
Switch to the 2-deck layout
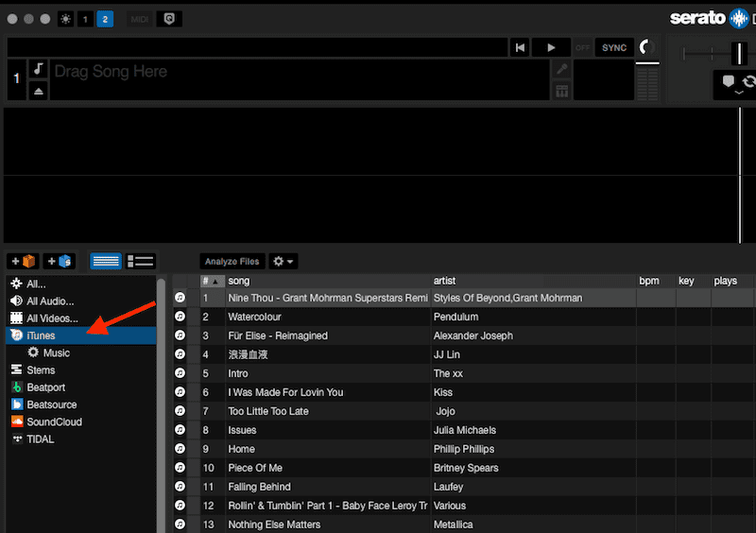[x=104, y=19]
